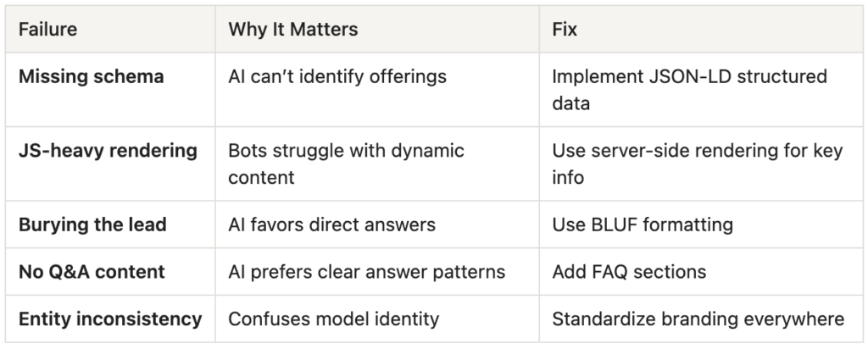
Task: Select "Standardize branding everywhere" cell
Action: pyautogui.click(x=698, y=319)
